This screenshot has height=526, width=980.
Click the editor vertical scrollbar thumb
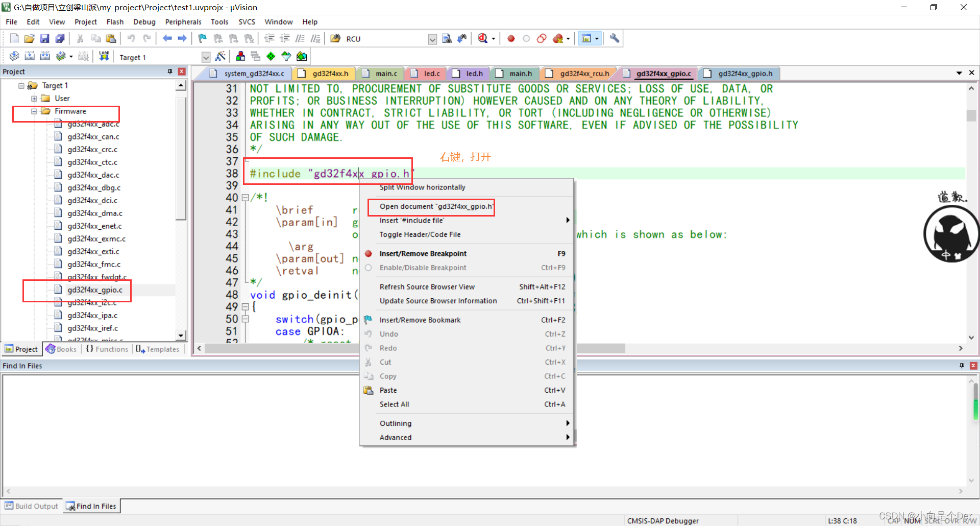pos(971,115)
